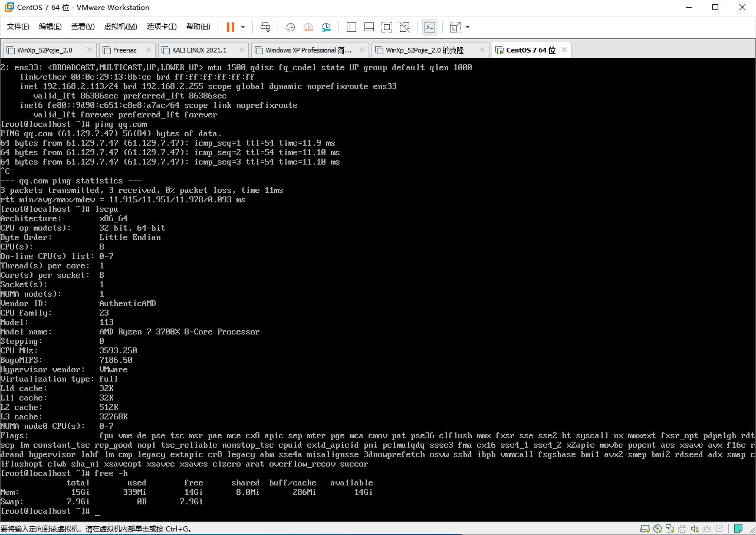Click the 'inet 192.168.2.113/24' address line
This screenshot has width=756, height=535.
(x=208, y=87)
